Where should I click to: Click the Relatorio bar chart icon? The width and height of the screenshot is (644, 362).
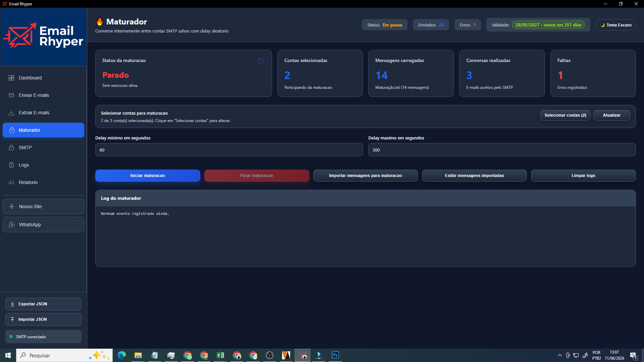[11, 182]
